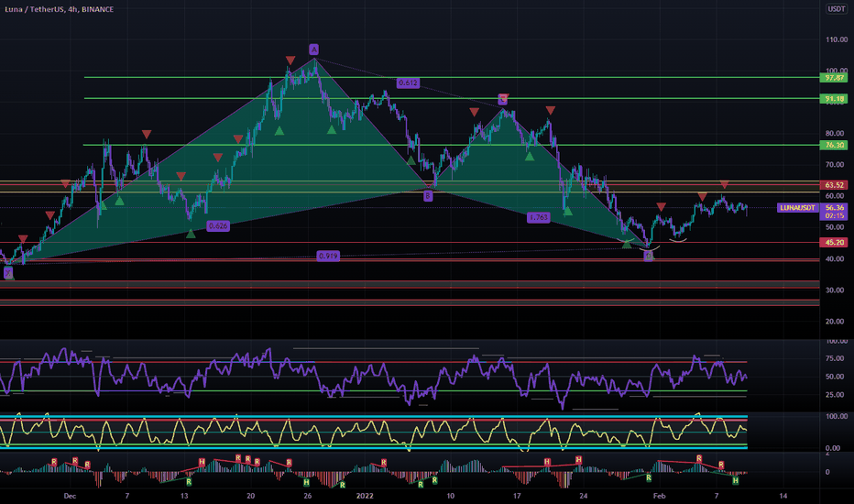Click the 2022 date on time axis

point(365,496)
